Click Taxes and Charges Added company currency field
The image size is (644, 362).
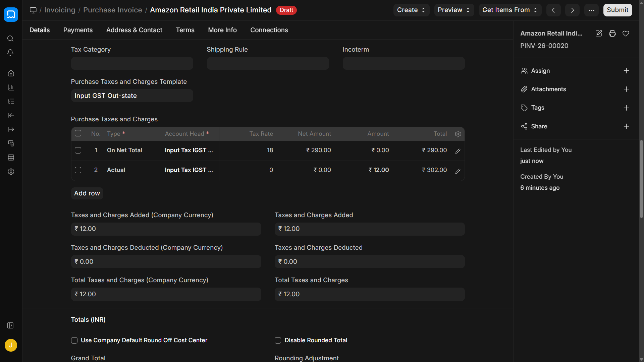(x=166, y=229)
